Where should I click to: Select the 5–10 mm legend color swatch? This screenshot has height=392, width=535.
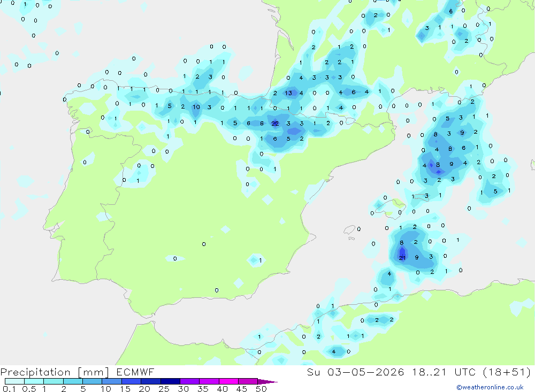click(93, 381)
